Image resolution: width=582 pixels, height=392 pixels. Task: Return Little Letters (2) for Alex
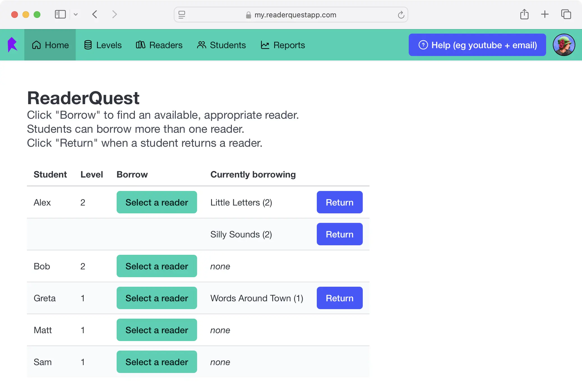pos(339,202)
